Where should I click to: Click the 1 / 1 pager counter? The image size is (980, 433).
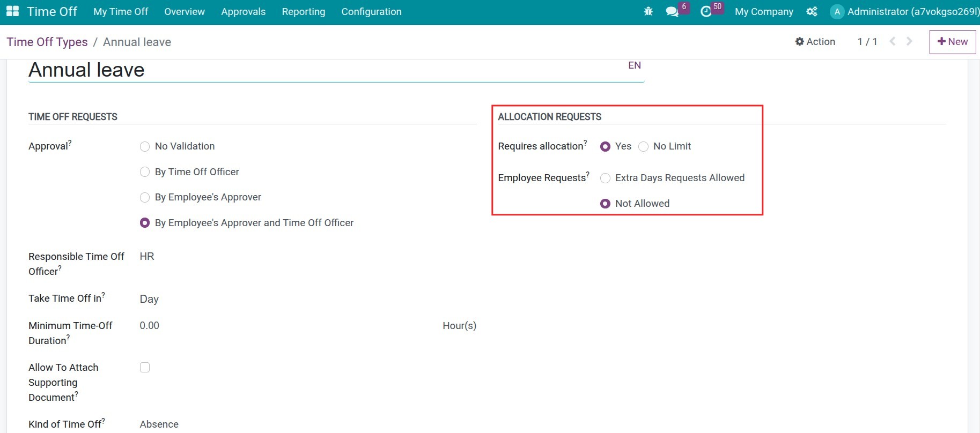pyautogui.click(x=867, y=41)
